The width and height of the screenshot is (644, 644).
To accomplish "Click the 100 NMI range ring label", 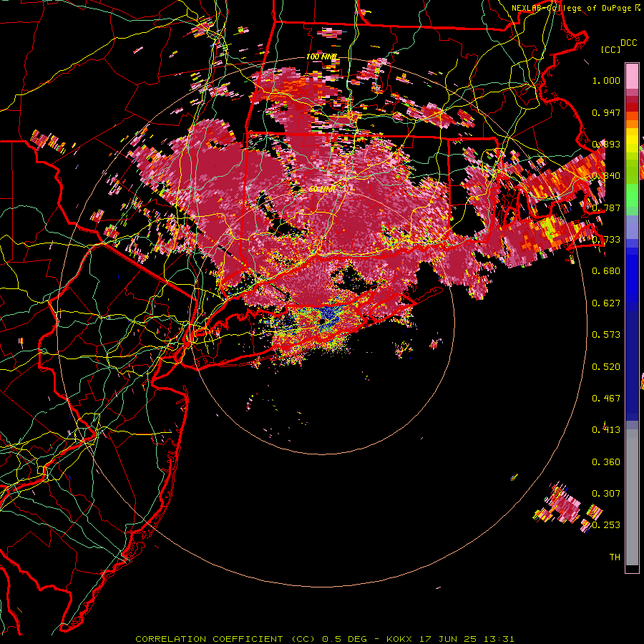I will 321,57.
